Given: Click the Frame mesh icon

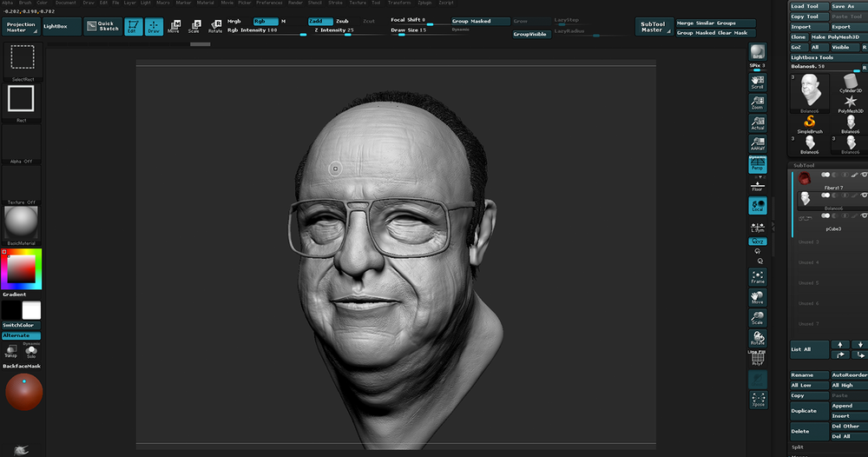Looking at the screenshot, I should tap(757, 277).
